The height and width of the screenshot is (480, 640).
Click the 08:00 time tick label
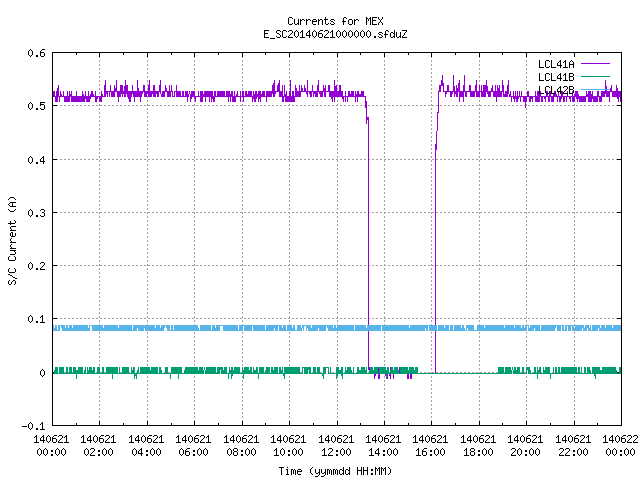coord(241,452)
